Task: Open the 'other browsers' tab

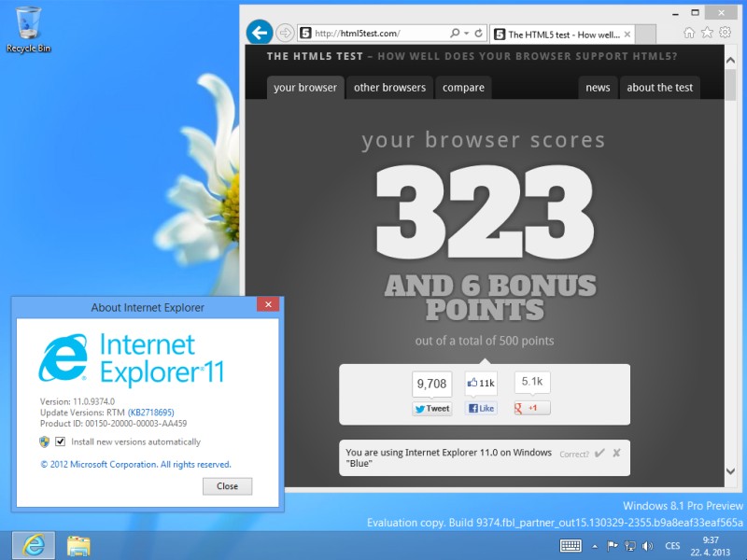Action: 389,88
